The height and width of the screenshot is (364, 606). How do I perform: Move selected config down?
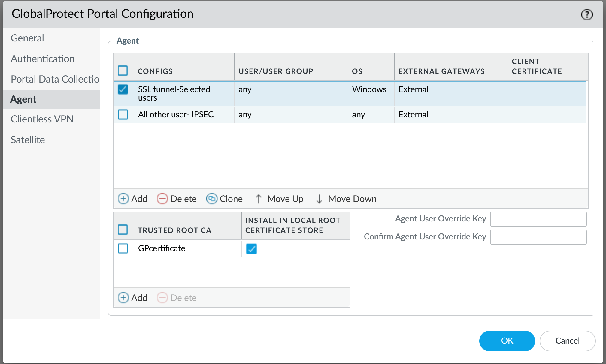[x=346, y=199]
